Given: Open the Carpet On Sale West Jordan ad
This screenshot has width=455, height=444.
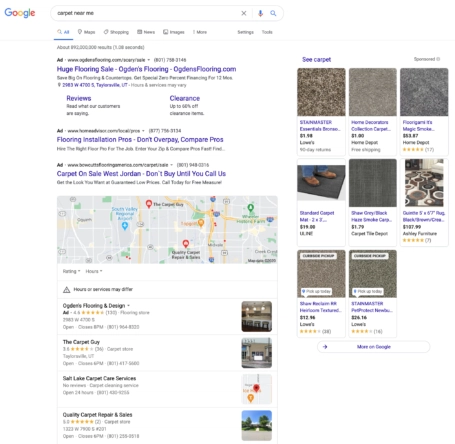Looking at the screenshot, I should point(141,174).
